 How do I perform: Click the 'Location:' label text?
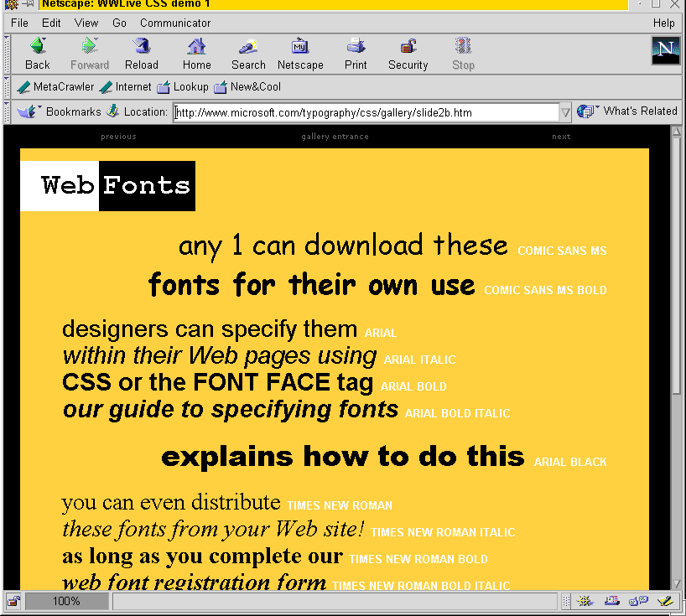tap(146, 112)
